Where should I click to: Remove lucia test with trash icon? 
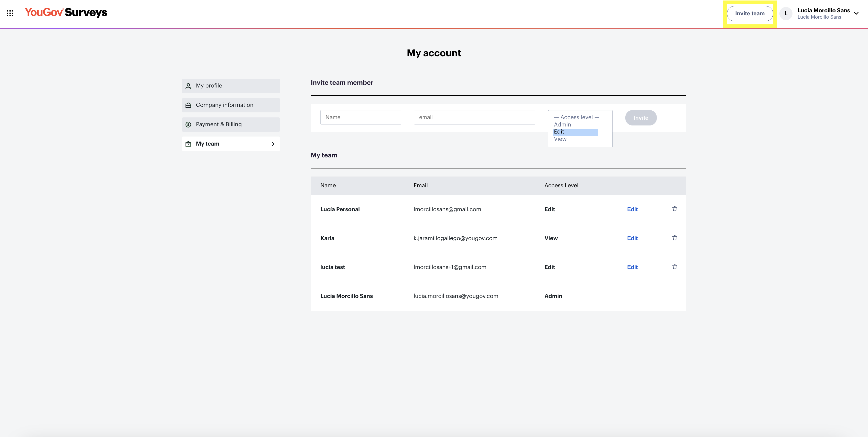pyautogui.click(x=674, y=267)
